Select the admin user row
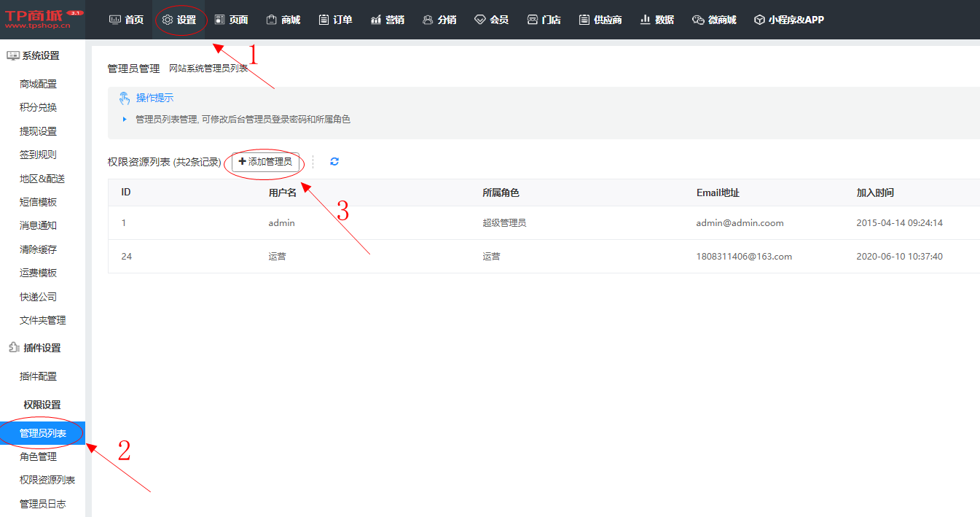The width and height of the screenshot is (980, 517). [281, 223]
